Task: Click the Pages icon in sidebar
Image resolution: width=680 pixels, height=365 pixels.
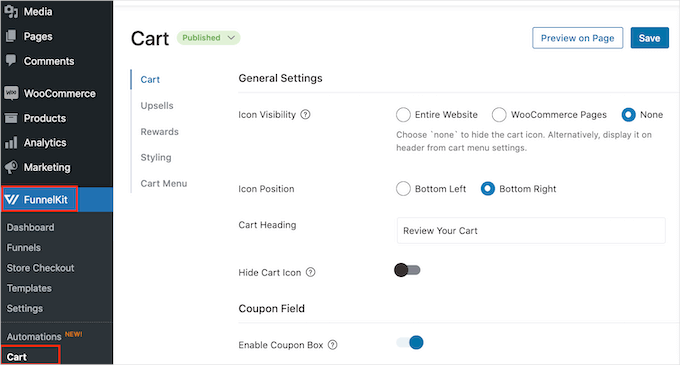Action: tap(11, 36)
